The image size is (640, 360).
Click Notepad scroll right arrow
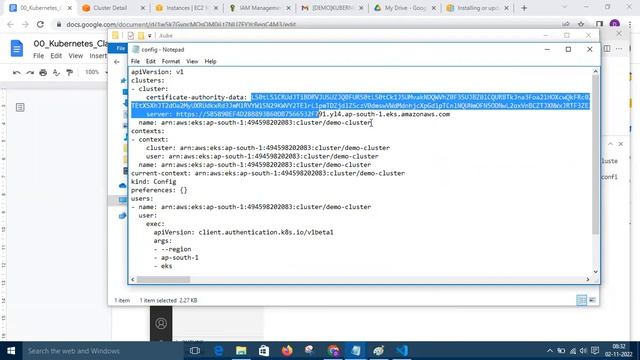588,280
